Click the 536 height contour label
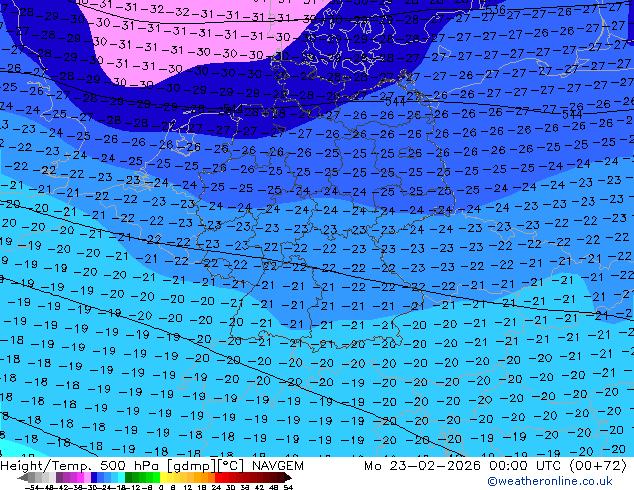Screen dimensions: 634x490 coord(495,10)
